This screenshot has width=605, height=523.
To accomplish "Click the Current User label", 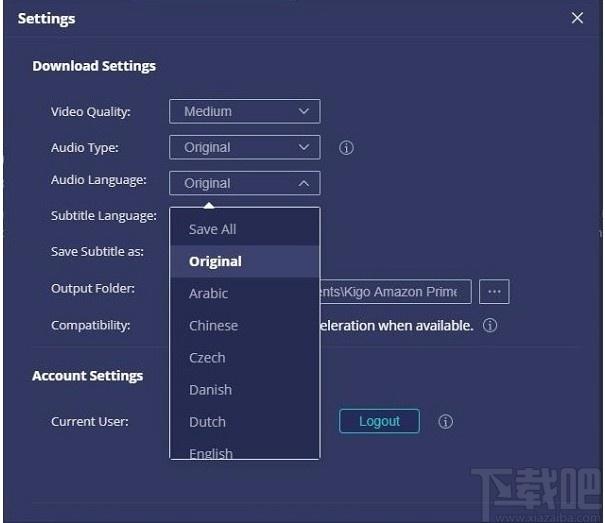I will coord(90,421).
